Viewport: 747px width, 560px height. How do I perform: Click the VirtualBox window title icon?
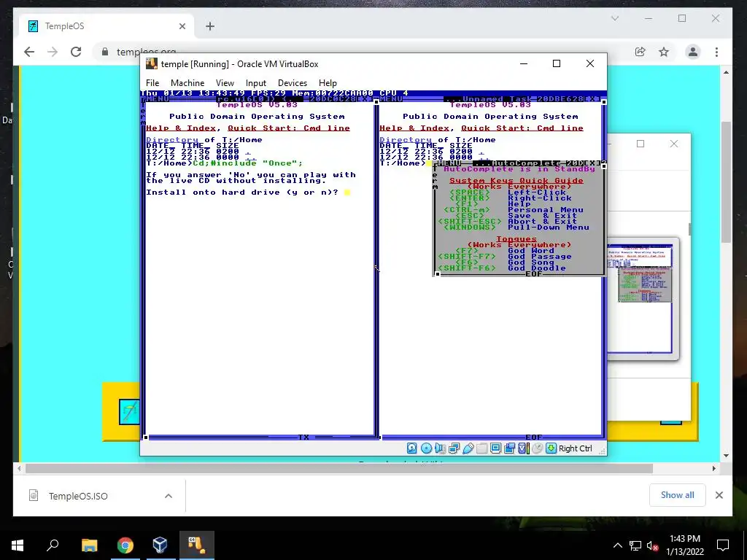click(x=152, y=64)
